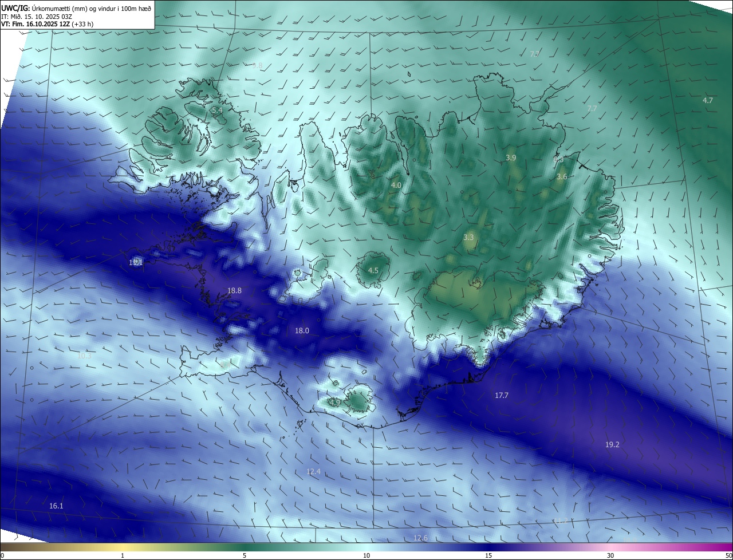Click the color scale tick label 50
Image resolution: width=733 pixels, height=560 pixels.
(728, 555)
